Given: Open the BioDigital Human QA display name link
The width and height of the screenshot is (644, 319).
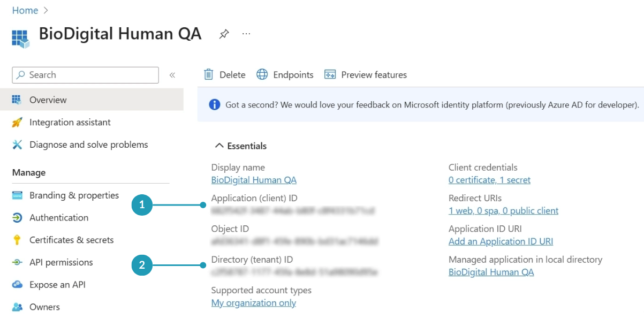Looking at the screenshot, I should click(x=254, y=180).
